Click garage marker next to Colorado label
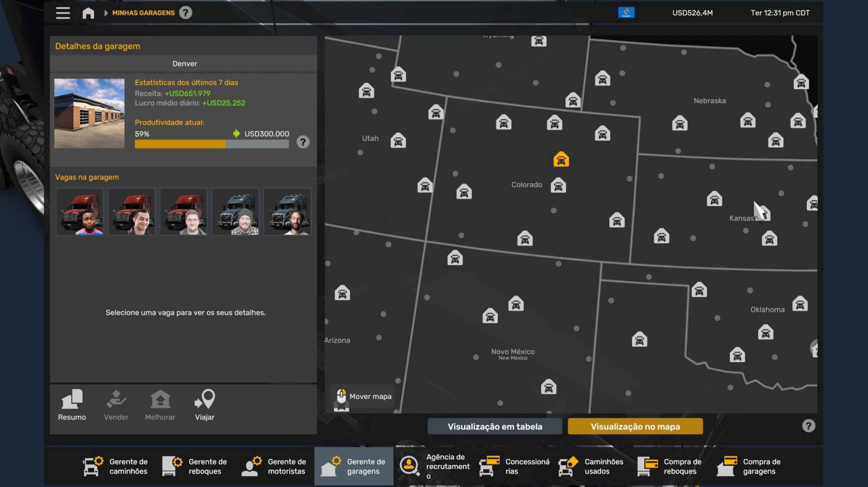 click(x=558, y=185)
